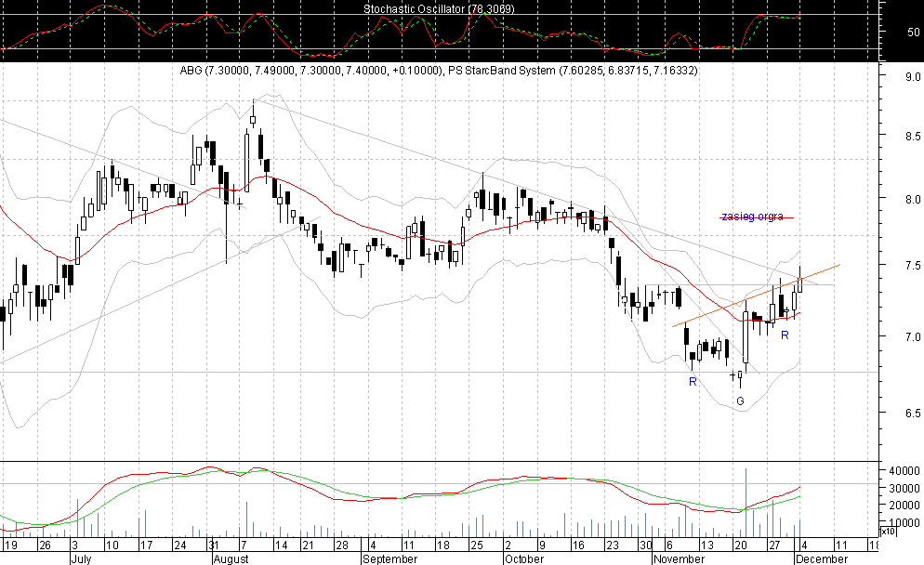Click date label 7 on time axis
This screenshot has height=565, width=924.
(244, 545)
